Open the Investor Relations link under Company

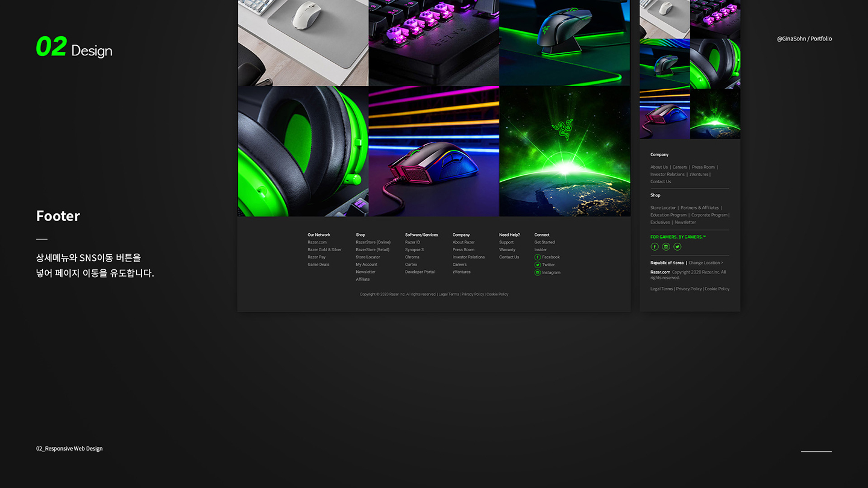click(x=468, y=257)
